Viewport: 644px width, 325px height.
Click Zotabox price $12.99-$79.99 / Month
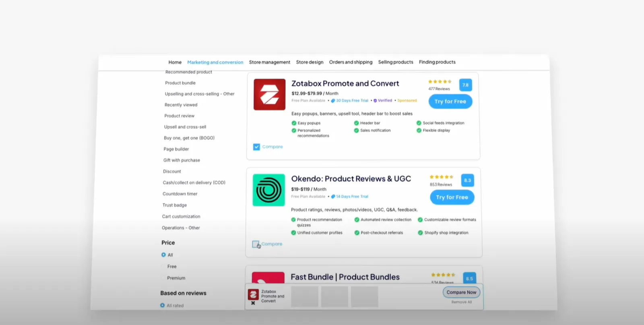pyautogui.click(x=315, y=93)
